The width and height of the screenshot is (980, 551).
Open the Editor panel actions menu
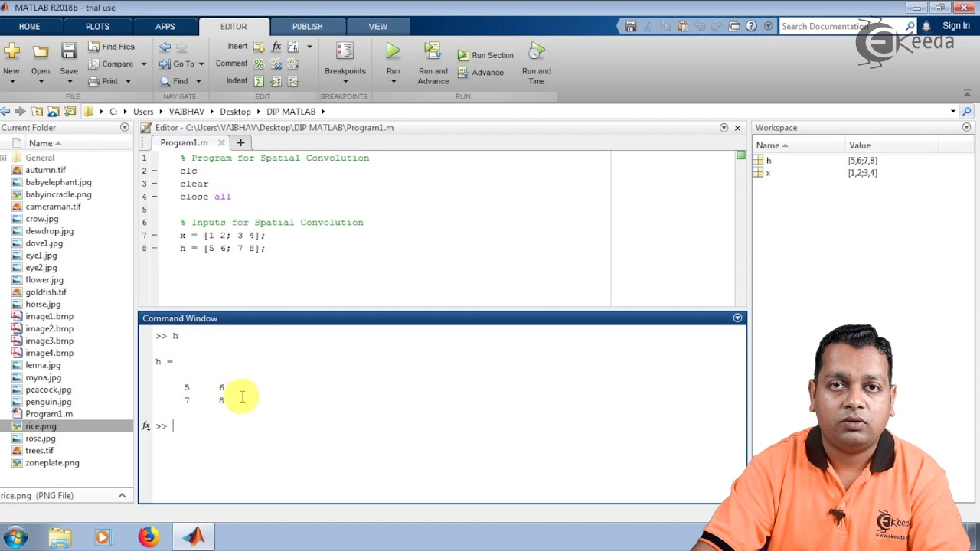pyautogui.click(x=724, y=128)
